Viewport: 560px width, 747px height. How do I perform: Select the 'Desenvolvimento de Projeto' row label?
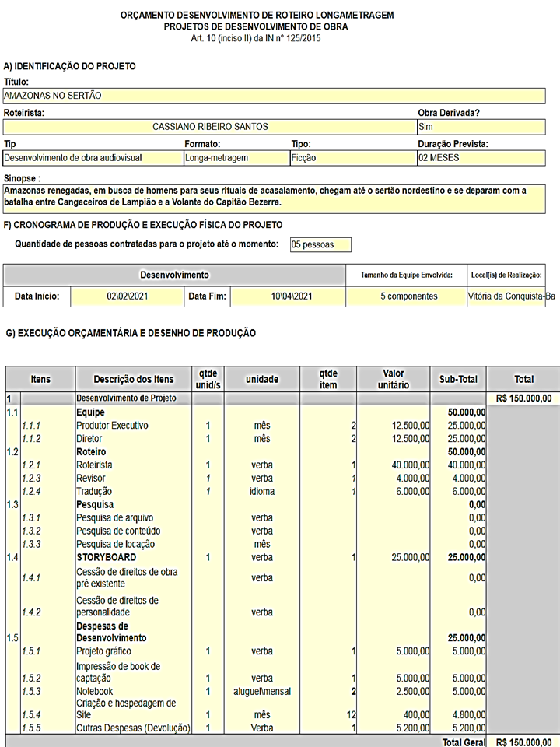[x=126, y=398]
